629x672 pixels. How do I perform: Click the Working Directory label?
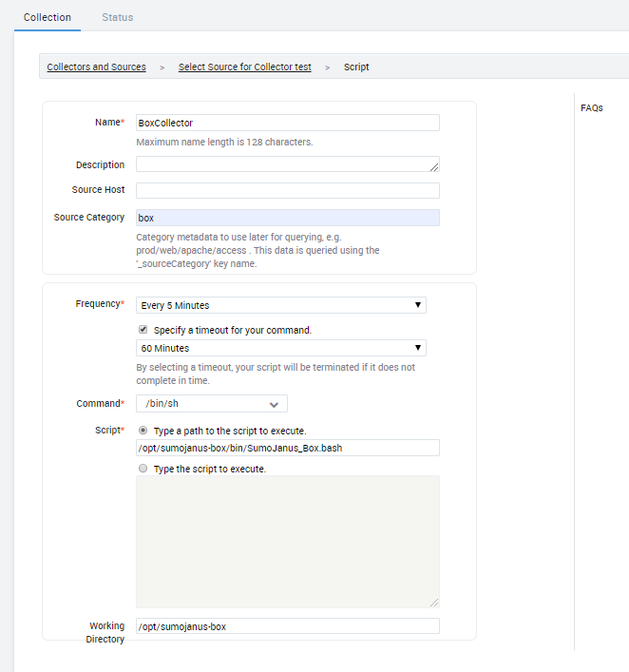coord(105,632)
